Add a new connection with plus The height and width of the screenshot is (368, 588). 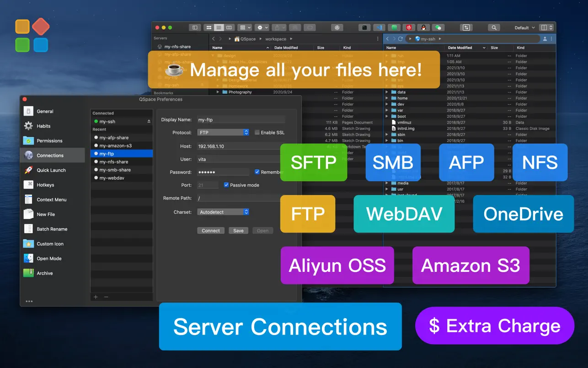pyautogui.click(x=96, y=297)
